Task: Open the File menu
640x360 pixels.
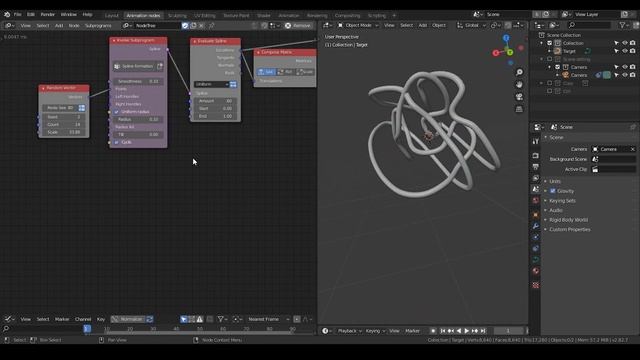Action: [x=18, y=14]
